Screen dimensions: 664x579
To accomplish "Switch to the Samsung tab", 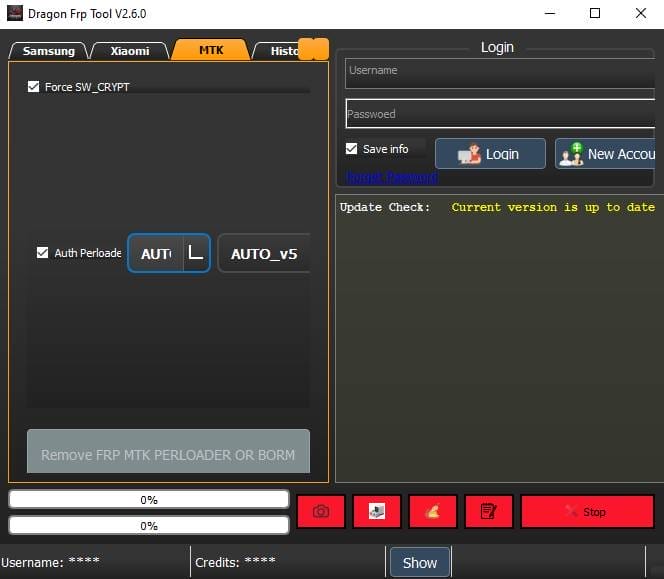I will point(48,51).
